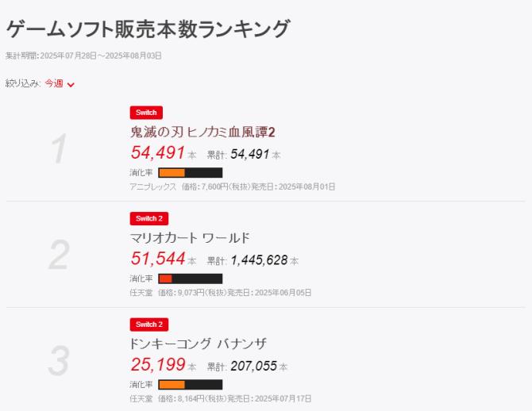This screenshot has width=532, height=411.
Task: Click the 消化率 bar for 鬼滅の刃
Action: tap(191, 172)
